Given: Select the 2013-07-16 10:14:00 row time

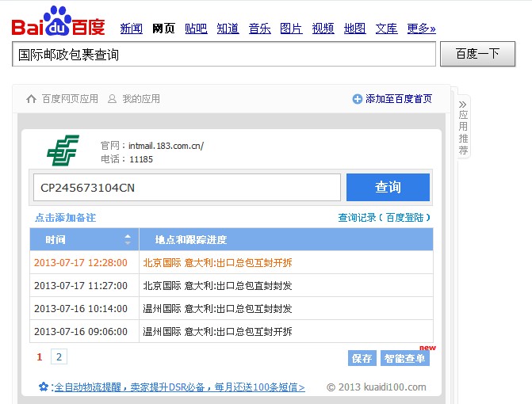Looking at the screenshot, I should coord(81,309).
